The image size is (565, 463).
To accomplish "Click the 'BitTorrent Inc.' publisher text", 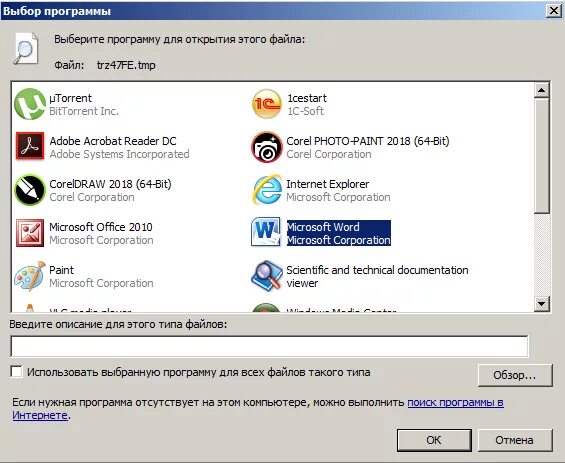I will tap(84, 111).
